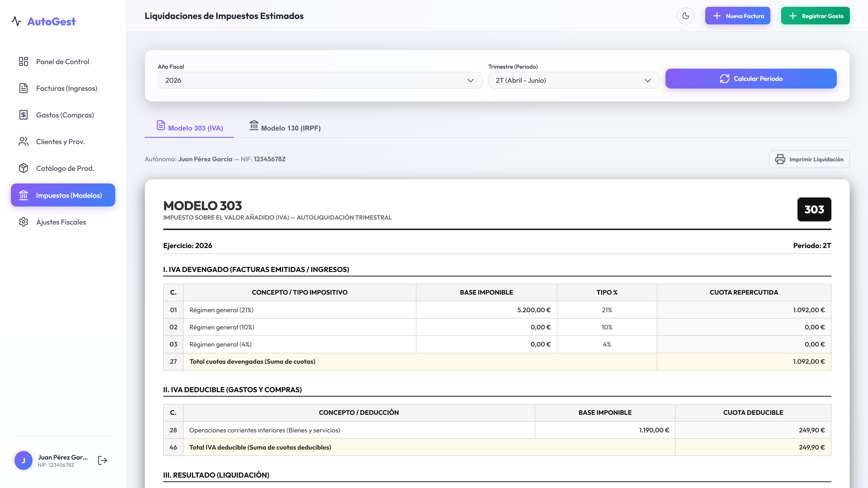The image size is (868, 488).
Task: Select the Clientes y Prov. people icon
Action: coord(23,141)
